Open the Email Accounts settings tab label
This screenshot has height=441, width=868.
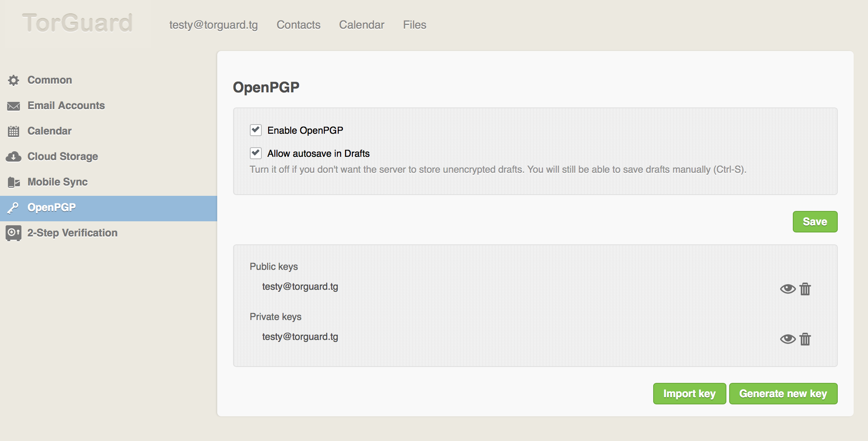pyautogui.click(x=66, y=105)
